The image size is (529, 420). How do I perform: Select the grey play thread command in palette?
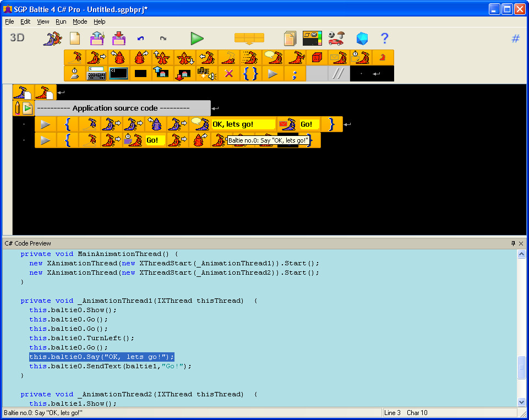tap(272, 74)
